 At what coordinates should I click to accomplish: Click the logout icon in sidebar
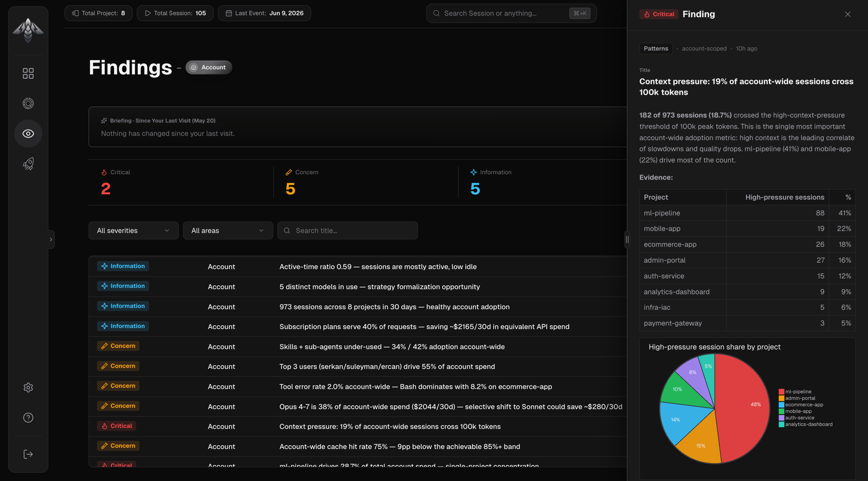[28, 454]
